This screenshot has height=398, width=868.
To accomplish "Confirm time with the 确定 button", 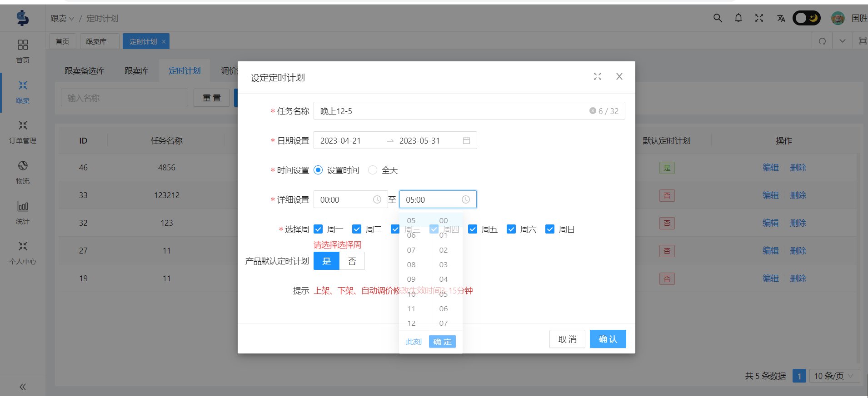I will (442, 342).
